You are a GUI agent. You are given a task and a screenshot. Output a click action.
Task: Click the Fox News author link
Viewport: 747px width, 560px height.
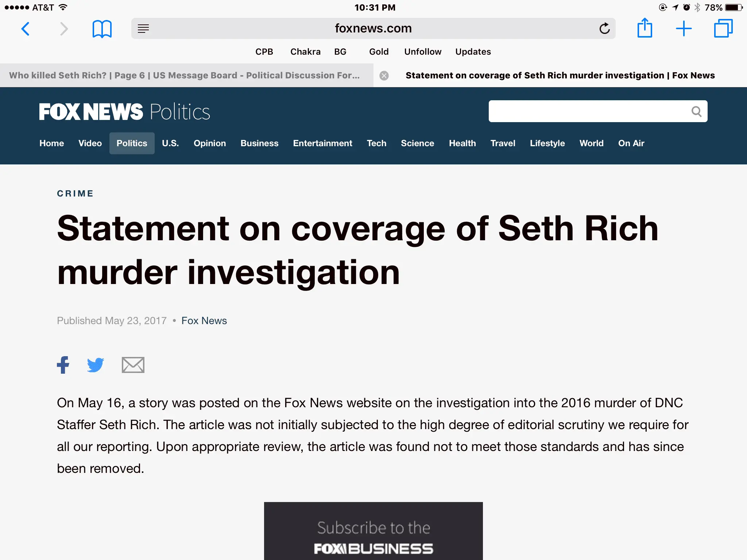[x=204, y=321]
